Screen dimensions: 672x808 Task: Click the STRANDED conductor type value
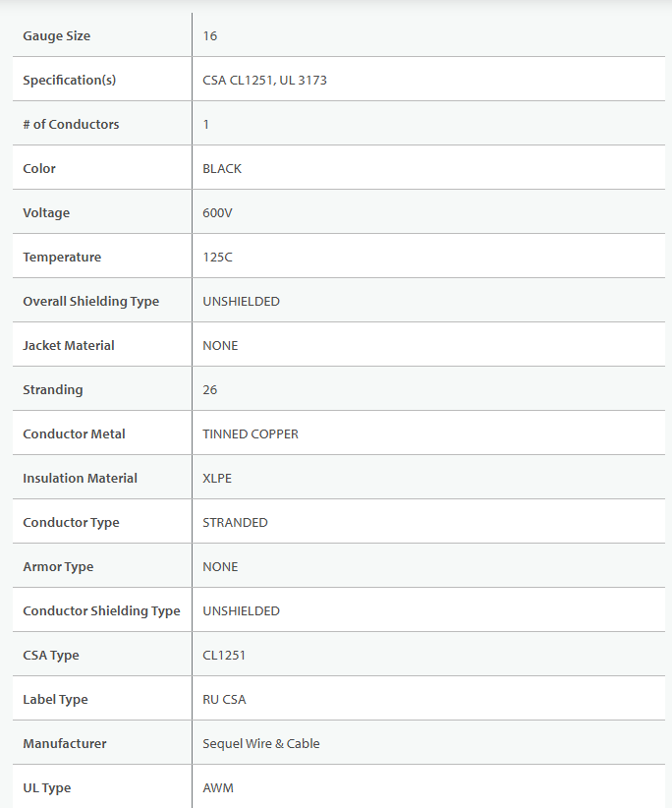235,523
